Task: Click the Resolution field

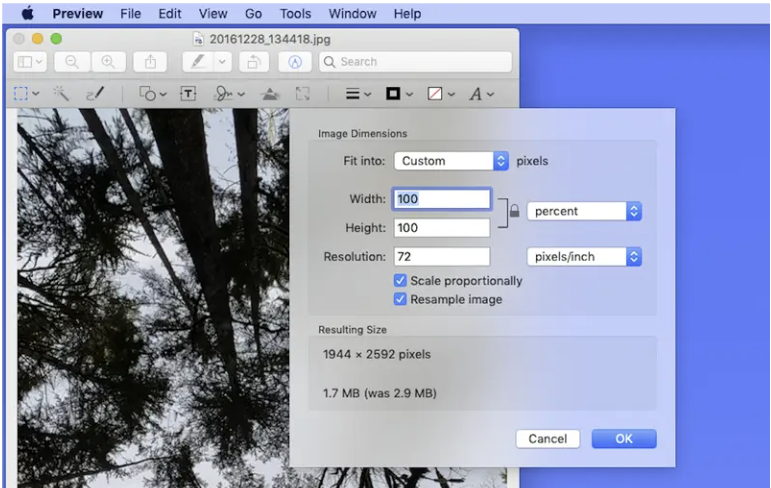Action: coord(442,256)
